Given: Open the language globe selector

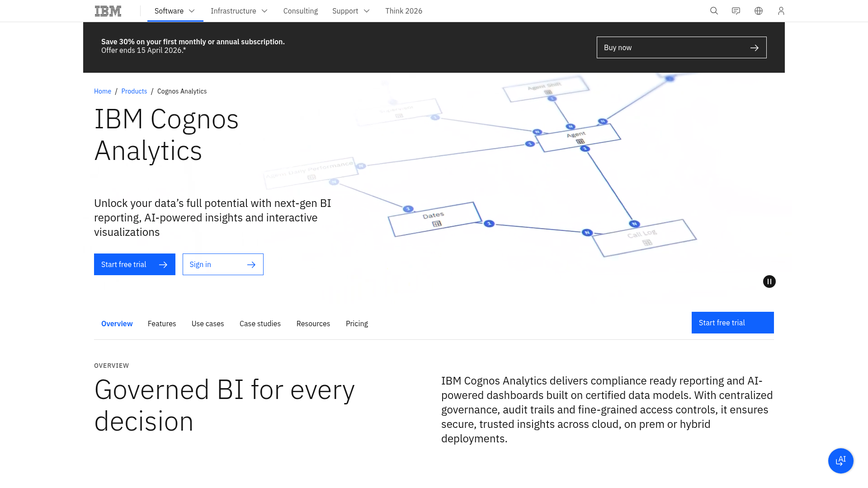Looking at the screenshot, I should (759, 11).
